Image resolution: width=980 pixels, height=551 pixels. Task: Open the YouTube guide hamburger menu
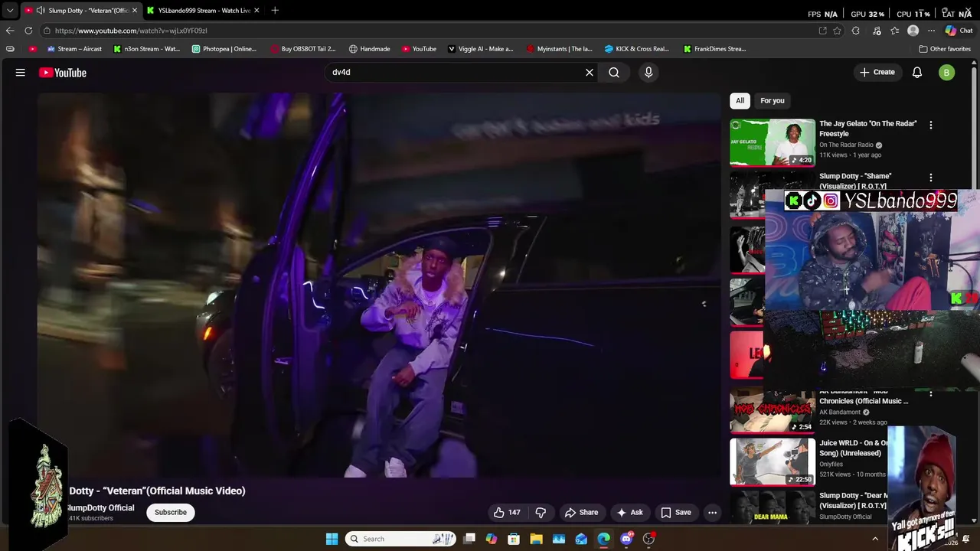(x=21, y=73)
